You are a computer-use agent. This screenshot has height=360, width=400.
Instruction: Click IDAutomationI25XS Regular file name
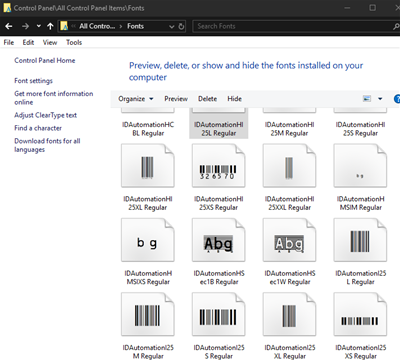pyautogui.click(x=361, y=352)
